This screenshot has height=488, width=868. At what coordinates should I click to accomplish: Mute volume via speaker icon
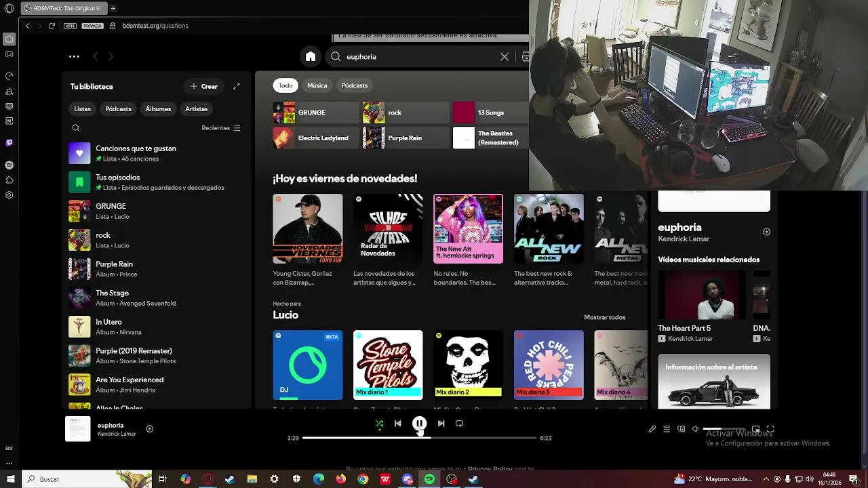pyautogui.click(x=695, y=429)
